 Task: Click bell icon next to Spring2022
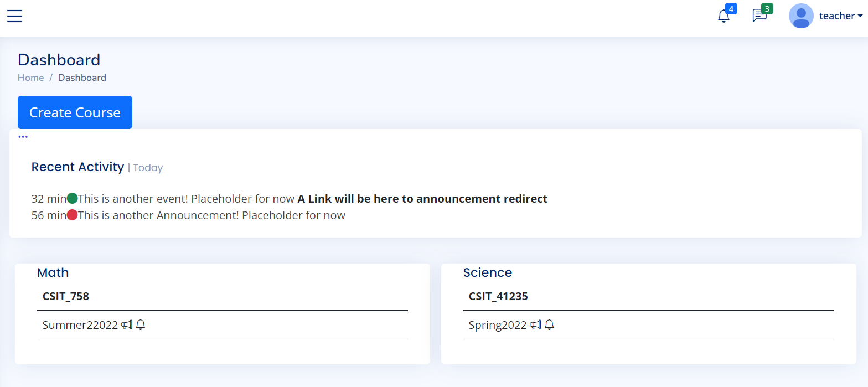pyautogui.click(x=549, y=325)
